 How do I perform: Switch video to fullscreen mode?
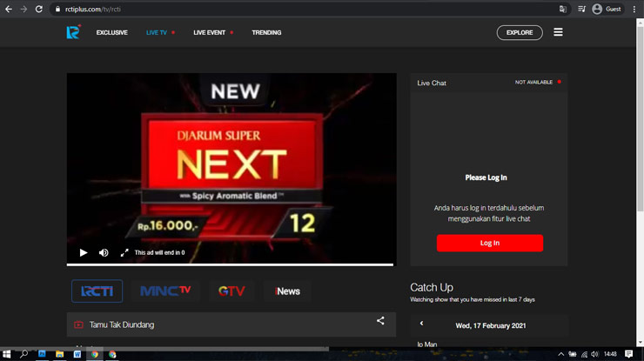coord(124,252)
